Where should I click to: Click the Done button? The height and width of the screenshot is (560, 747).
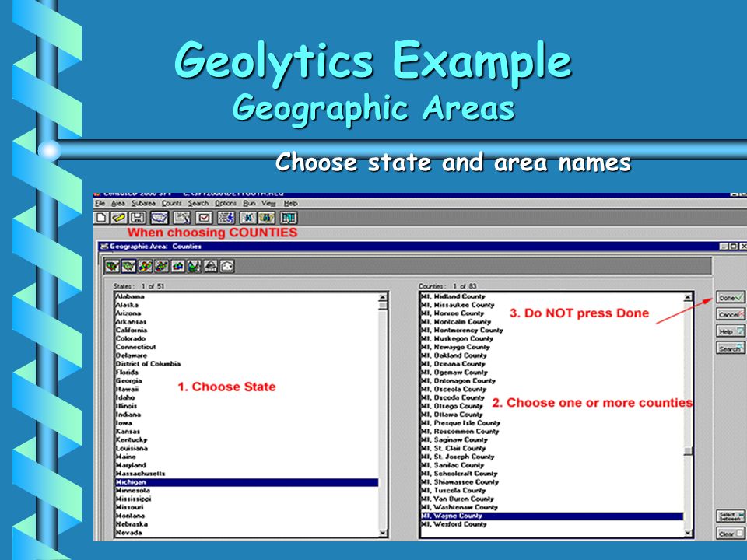(x=731, y=298)
